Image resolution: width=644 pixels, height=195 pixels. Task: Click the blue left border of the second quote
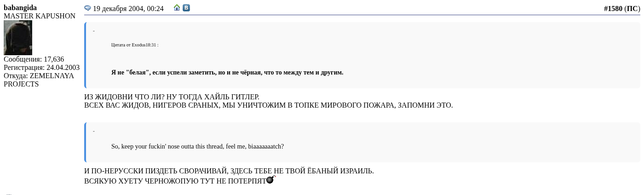(85, 143)
